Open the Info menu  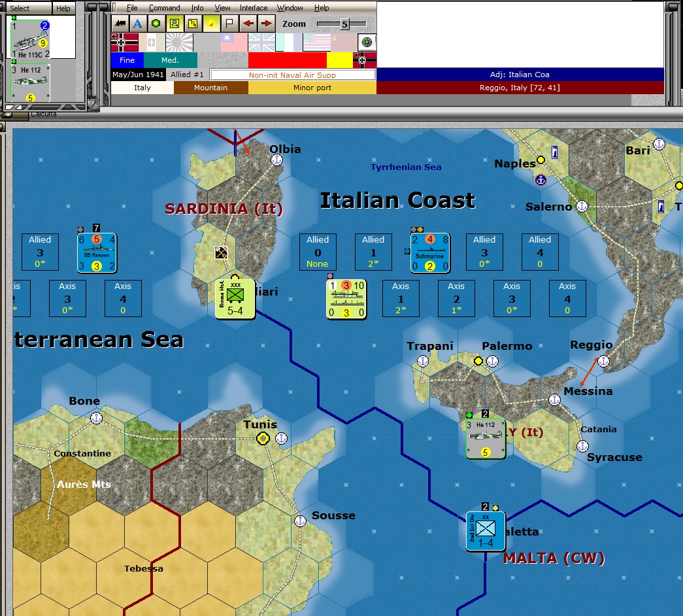tap(197, 8)
